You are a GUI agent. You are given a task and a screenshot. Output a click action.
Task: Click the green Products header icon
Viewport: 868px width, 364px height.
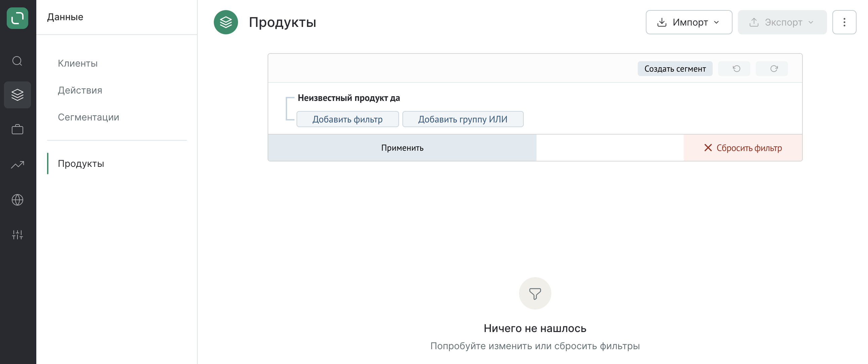click(226, 22)
